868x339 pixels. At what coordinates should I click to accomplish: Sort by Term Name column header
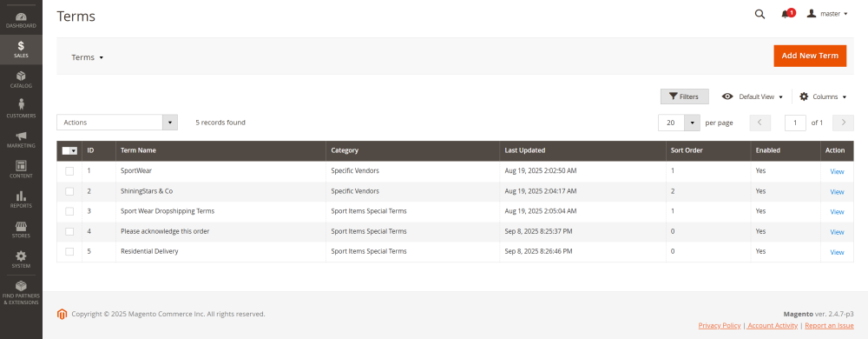(220, 150)
